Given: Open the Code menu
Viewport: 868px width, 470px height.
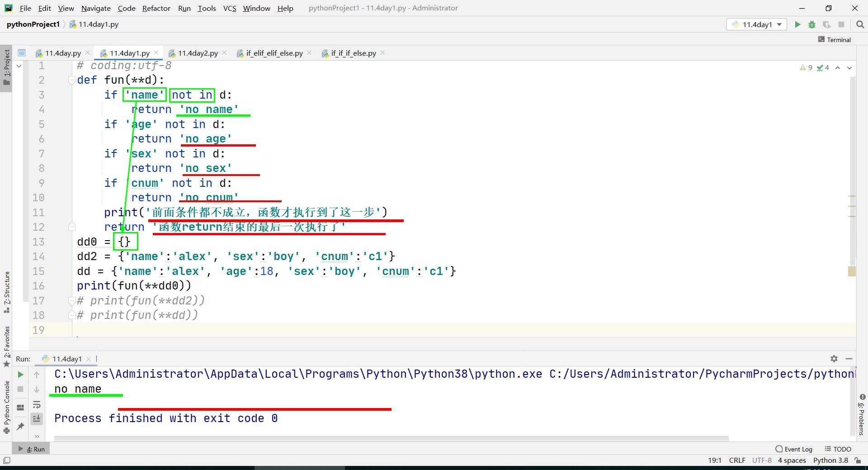Looking at the screenshot, I should click(x=127, y=8).
